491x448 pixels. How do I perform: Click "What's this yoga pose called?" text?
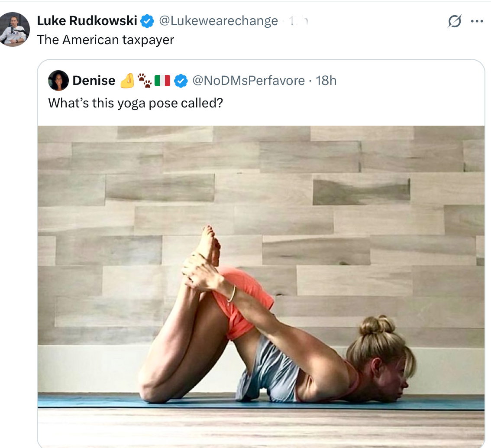tap(136, 103)
